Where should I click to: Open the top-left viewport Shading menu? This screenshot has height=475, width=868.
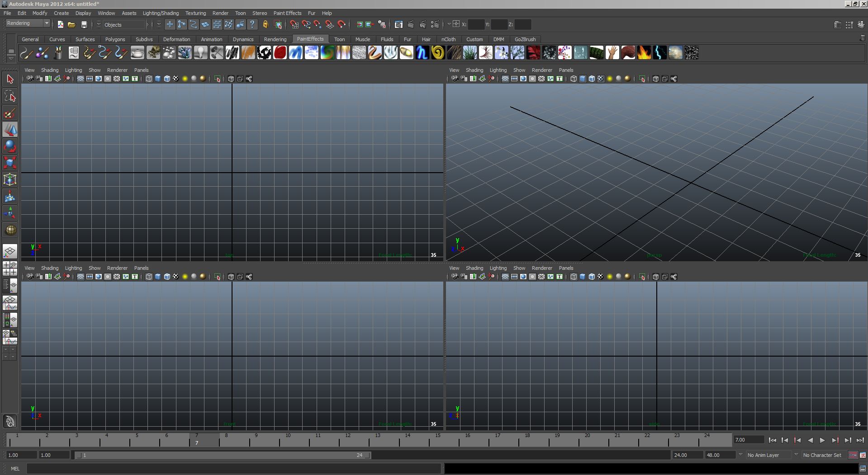tap(50, 70)
